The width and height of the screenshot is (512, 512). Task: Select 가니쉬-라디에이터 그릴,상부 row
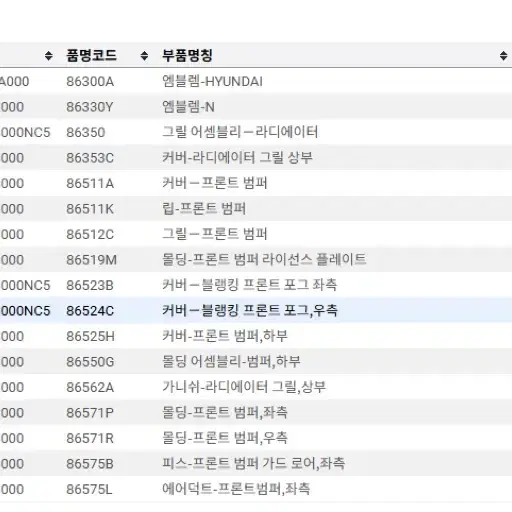(x=256, y=387)
